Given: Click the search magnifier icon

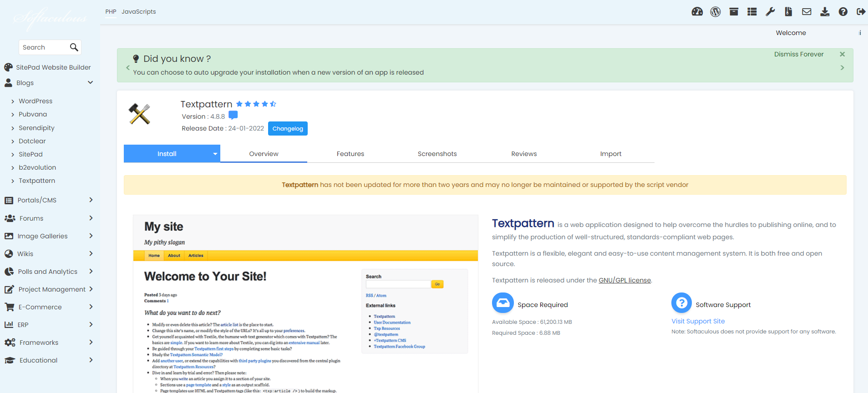Looking at the screenshot, I should coord(74,47).
